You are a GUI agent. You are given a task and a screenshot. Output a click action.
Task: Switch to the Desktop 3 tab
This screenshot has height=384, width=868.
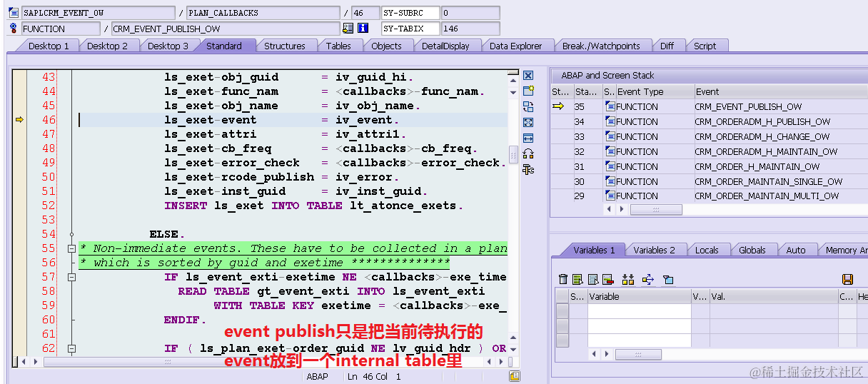pos(168,46)
